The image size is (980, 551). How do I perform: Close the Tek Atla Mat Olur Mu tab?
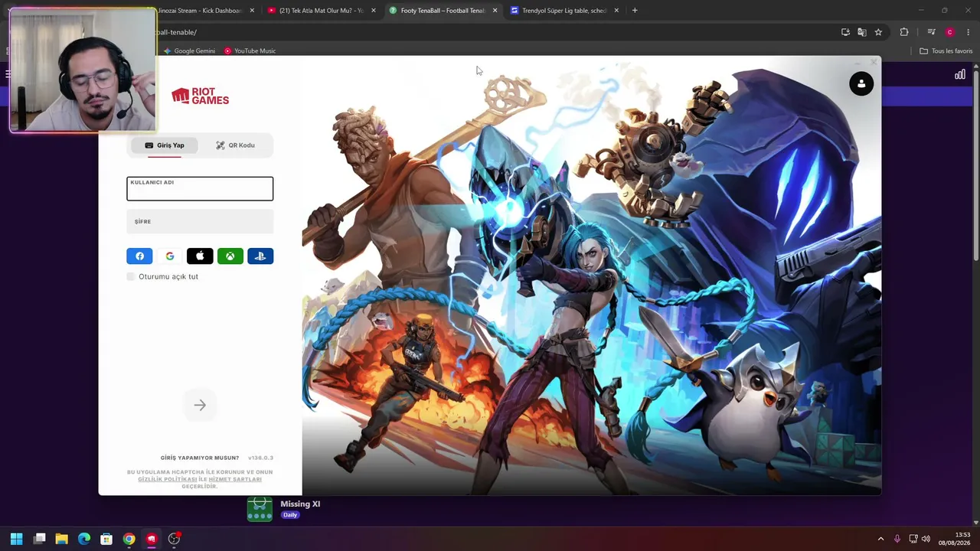(374, 11)
